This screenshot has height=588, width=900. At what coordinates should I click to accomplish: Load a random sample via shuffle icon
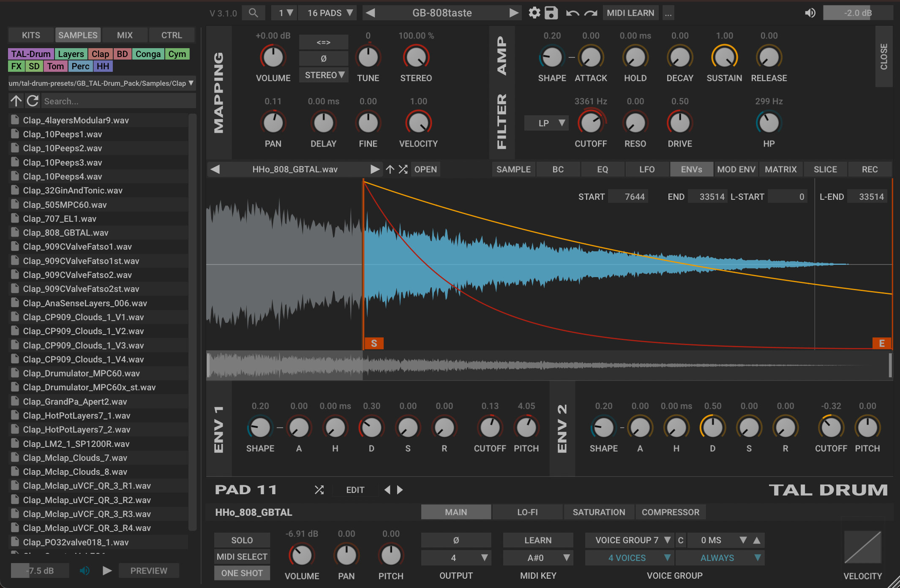pyautogui.click(x=403, y=169)
